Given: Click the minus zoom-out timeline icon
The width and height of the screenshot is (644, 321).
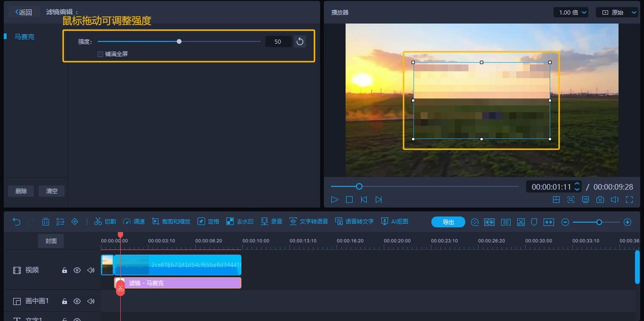Looking at the screenshot, I should coord(565,222).
